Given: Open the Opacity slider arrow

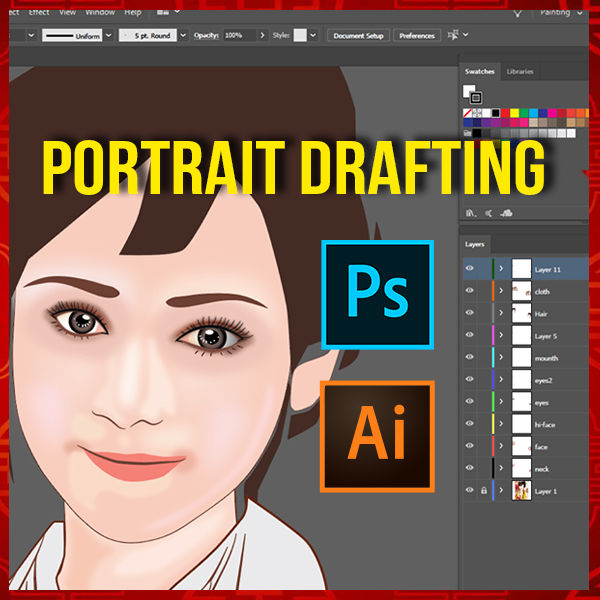Looking at the screenshot, I should pyautogui.click(x=262, y=36).
